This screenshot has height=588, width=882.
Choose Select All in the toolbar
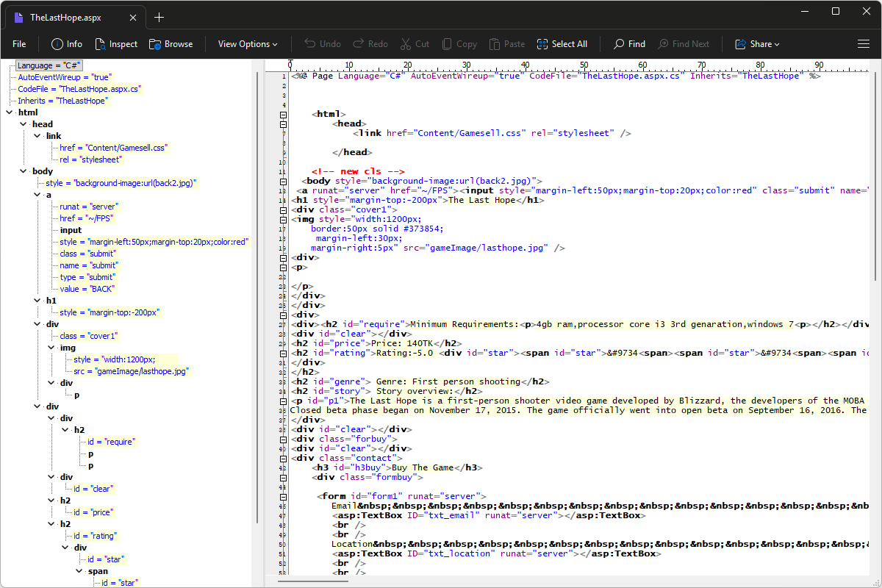click(562, 44)
